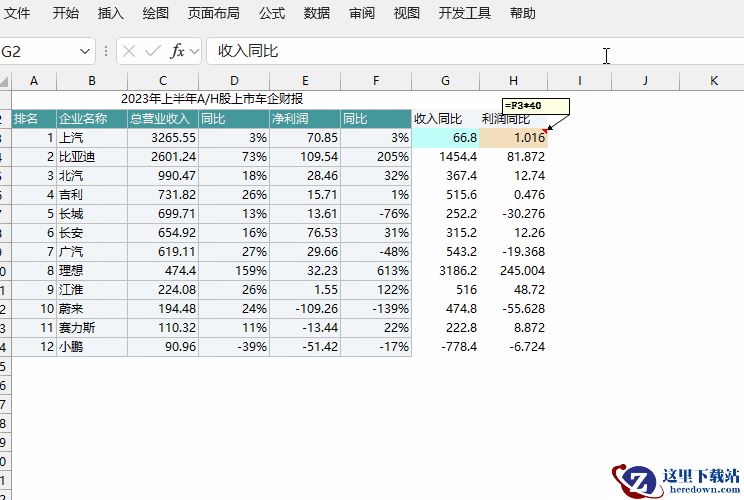Select the cell showing 205%
The height and width of the screenshot is (500, 744).
point(376,157)
